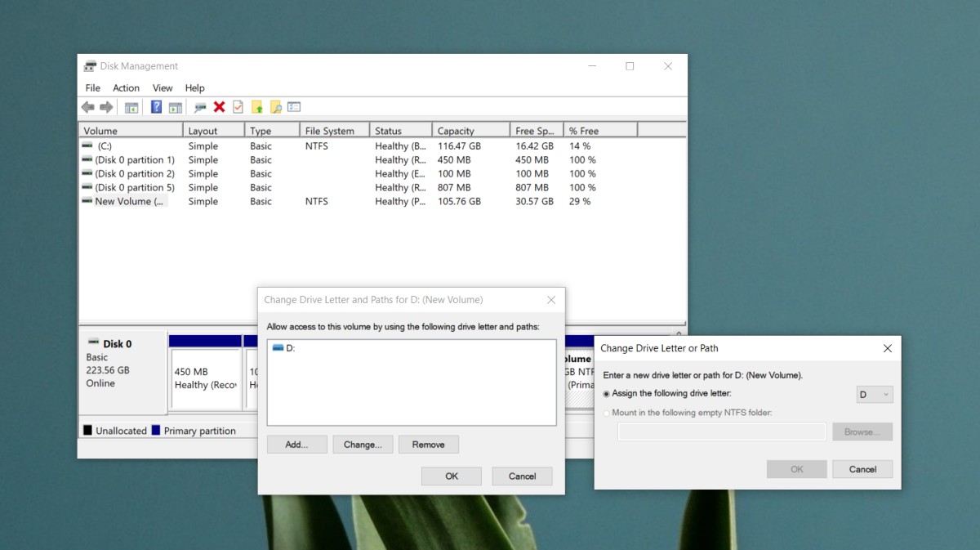Click OK in Change Drive Letter and Paths dialog
The width and height of the screenshot is (980, 550).
tap(452, 476)
